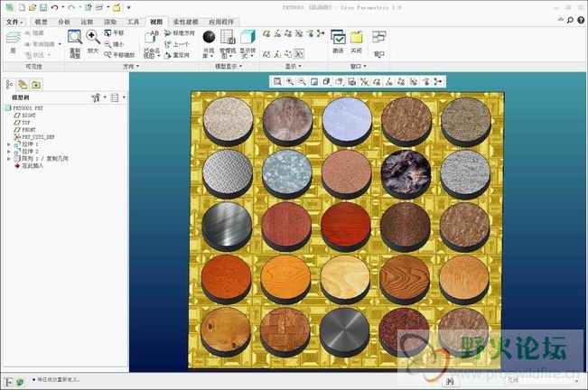The width and height of the screenshot is (588, 390).
Task: Open command search magnifier at top right
Action: [570, 20]
